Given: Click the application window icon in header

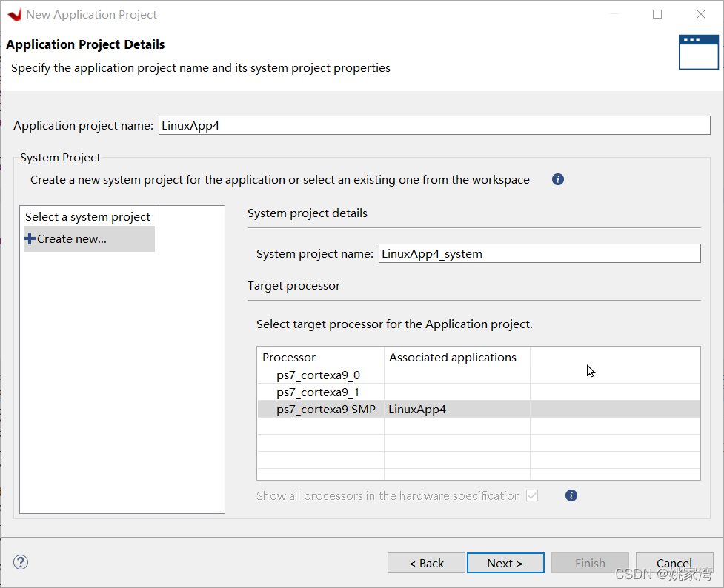Looking at the screenshot, I should 698,52.
